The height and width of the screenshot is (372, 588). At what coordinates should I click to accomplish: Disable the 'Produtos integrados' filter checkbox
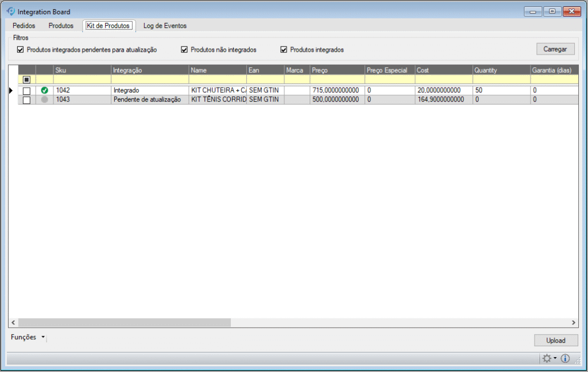pos(284,50)
